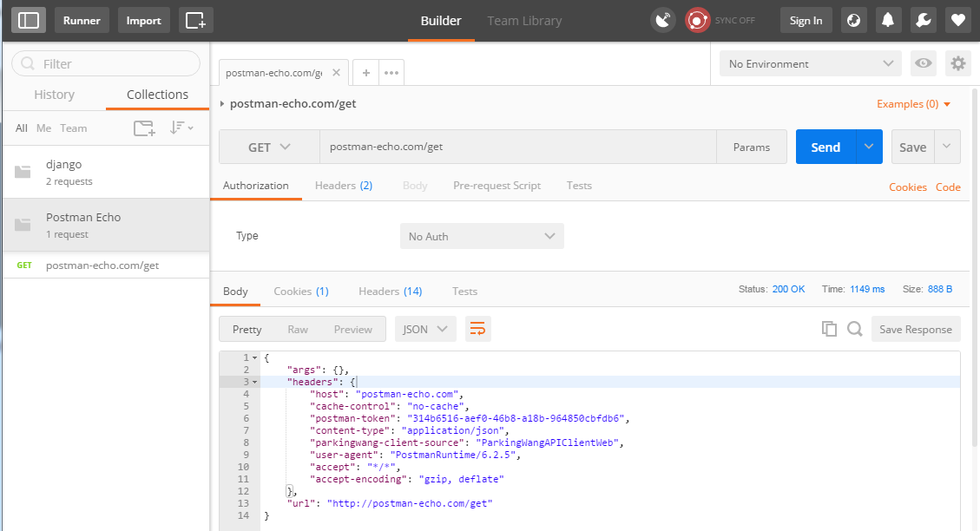Collapse the JSON root at line 1
The width and height of the screenshot is (980, 531).
254,358
